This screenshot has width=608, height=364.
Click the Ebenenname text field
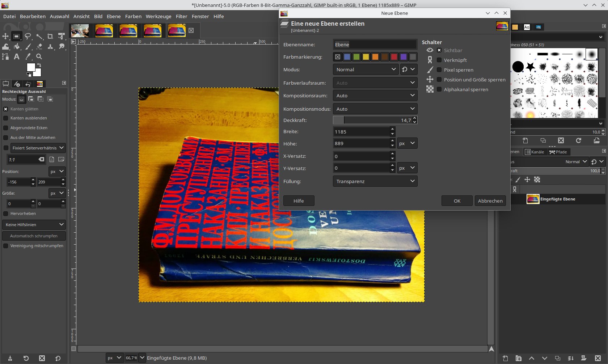coord(375,45)
